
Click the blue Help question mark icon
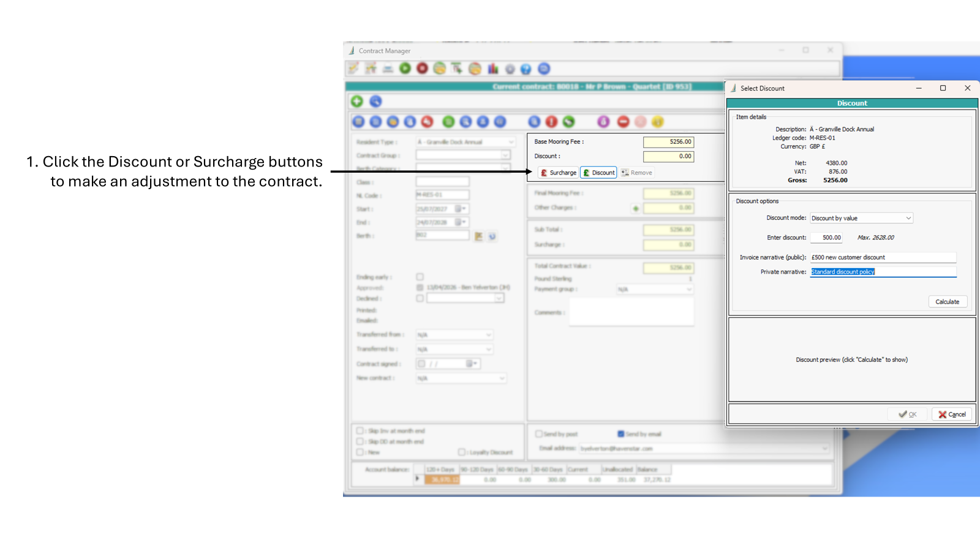[527, 69]
